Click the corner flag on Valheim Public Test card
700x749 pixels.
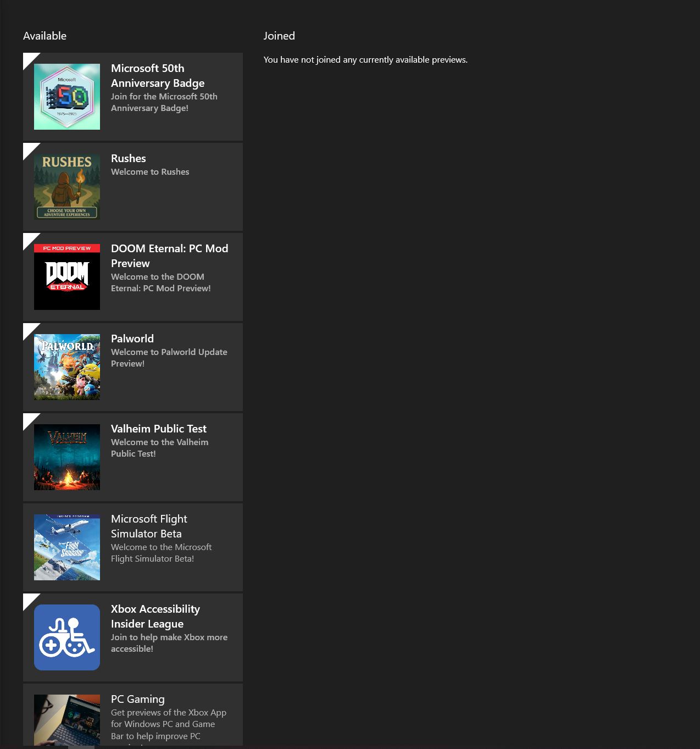point(29,419)
